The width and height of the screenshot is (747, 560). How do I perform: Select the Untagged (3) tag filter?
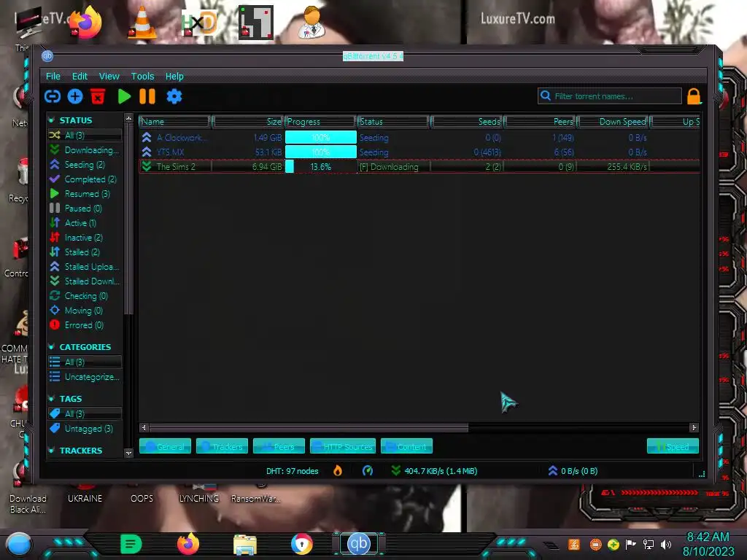click(85, 429)
